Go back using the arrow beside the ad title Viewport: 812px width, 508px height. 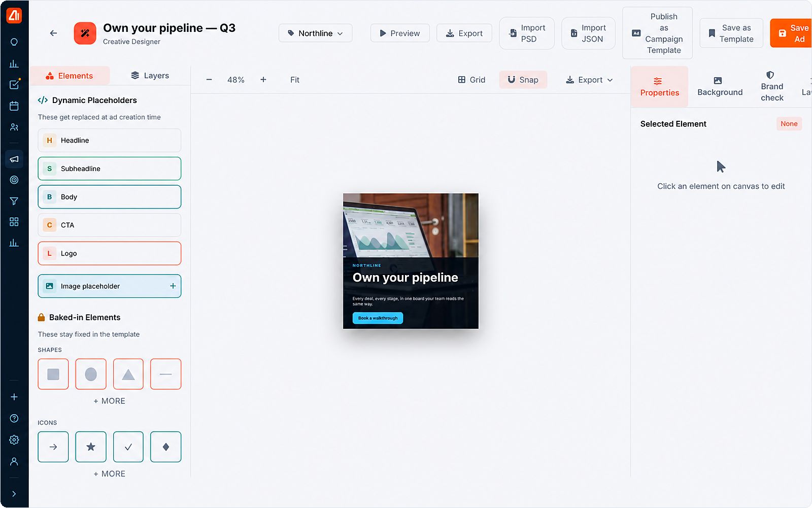(x=53, y=33)
